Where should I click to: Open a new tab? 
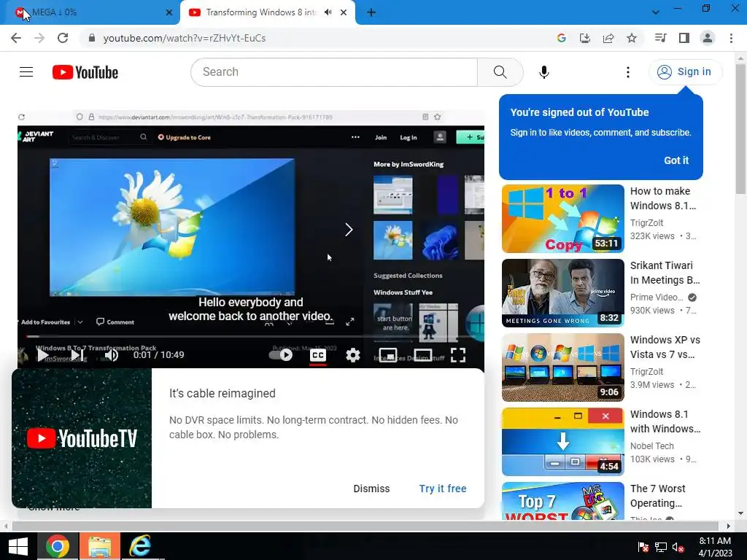click(371, 12)
